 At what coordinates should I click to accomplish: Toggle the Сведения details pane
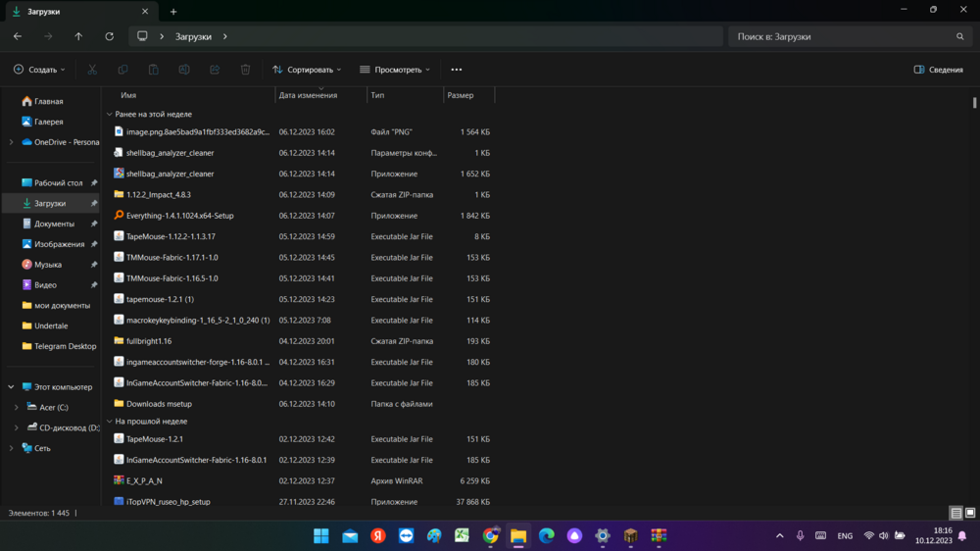(x=939, y=70)
